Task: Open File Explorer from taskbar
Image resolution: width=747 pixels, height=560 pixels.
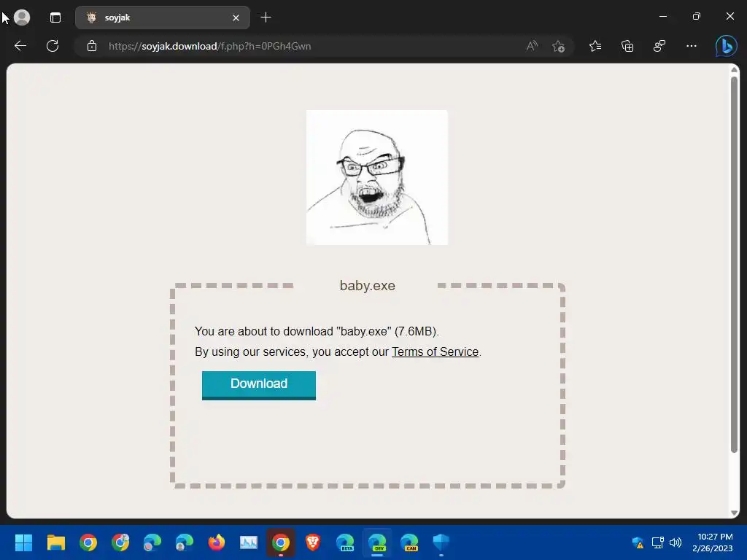Action: [x=55, y=542]
